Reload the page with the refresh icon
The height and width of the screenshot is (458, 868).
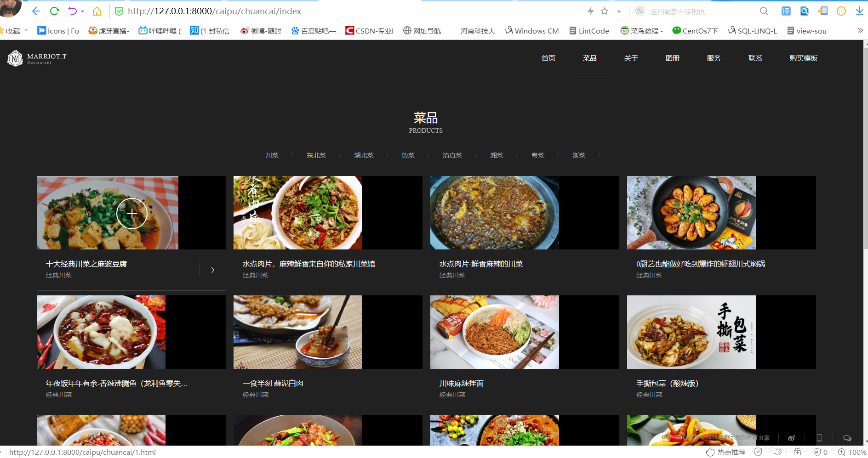54,11
